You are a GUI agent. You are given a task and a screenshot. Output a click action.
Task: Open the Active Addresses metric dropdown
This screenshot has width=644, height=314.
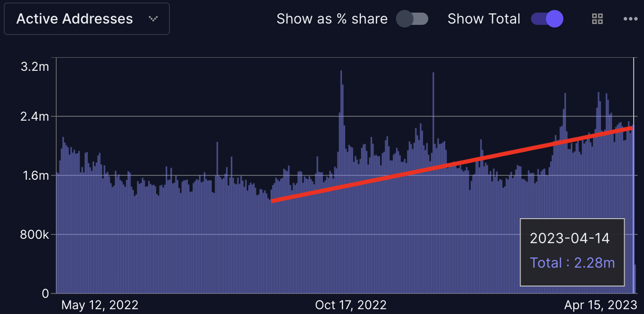tap(86, 19)
